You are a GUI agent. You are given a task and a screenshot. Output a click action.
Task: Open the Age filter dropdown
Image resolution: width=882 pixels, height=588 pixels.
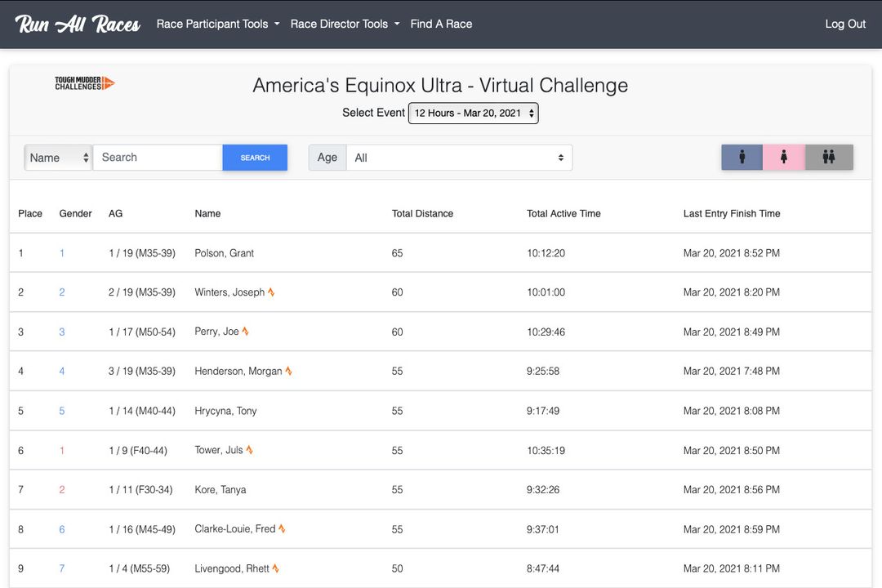pos(459,157)
